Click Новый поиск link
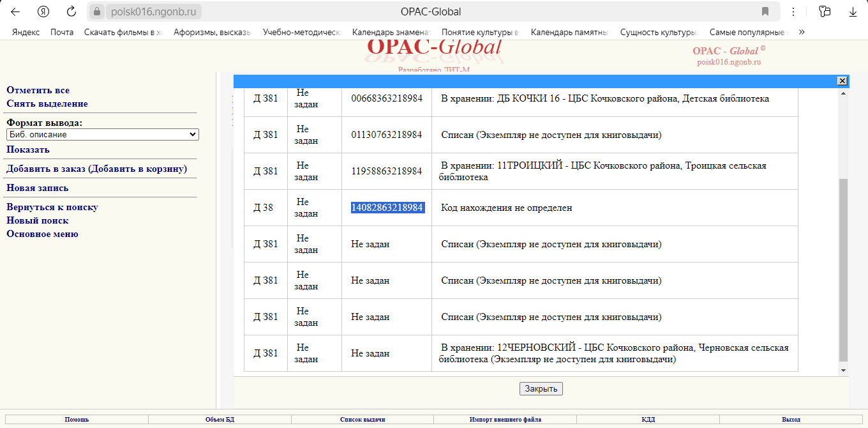Screen dimensions: 868x428 point(38,220)
